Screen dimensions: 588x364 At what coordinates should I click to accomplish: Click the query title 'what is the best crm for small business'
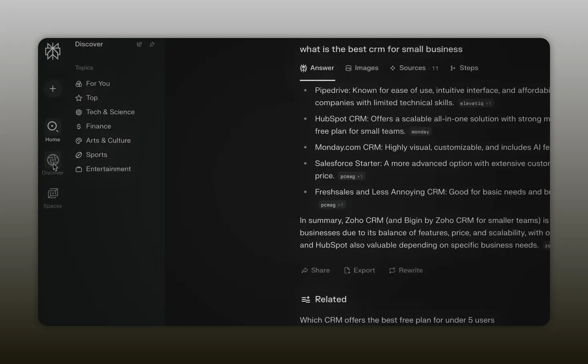click(x=381, y=49)
